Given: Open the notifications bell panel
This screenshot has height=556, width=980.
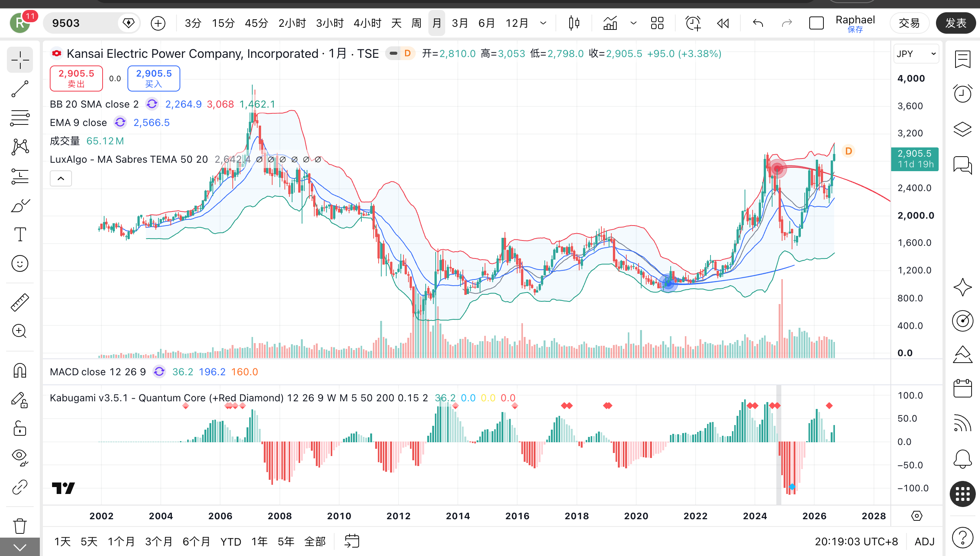Looking at the screenshot, I should (x=962, y=459).
